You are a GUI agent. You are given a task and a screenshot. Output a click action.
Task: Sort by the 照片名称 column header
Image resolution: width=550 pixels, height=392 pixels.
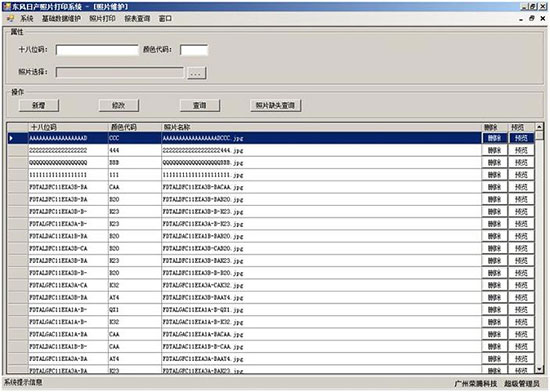click(x=322, y=127)
